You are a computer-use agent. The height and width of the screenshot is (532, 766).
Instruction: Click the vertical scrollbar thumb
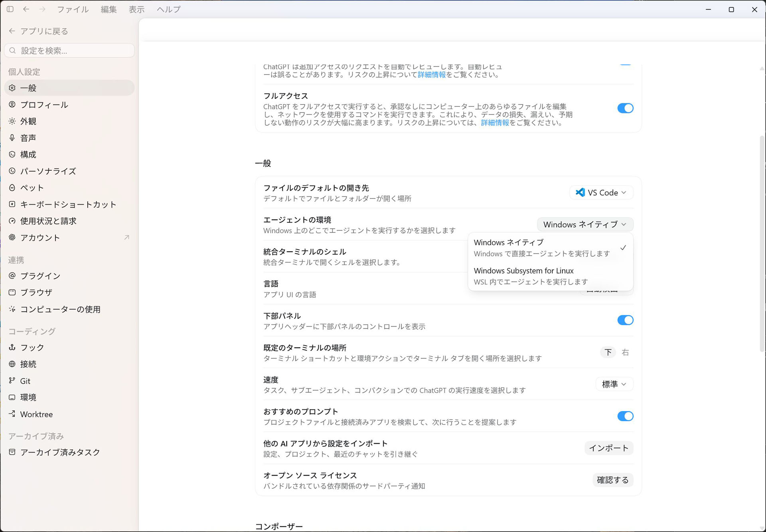(x=762, y=243)
